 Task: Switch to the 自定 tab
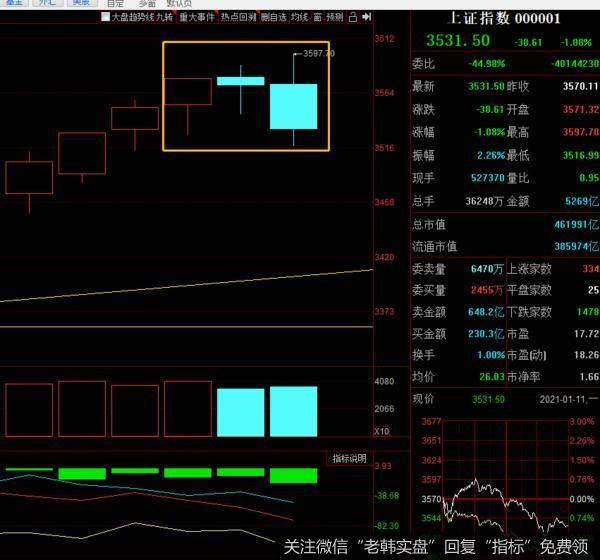tap(115, 4)
